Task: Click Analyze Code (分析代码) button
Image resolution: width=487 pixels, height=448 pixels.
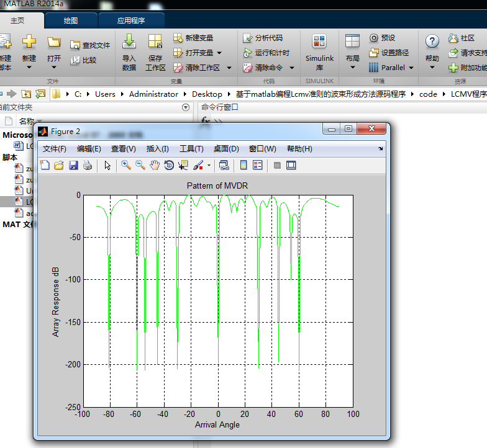Action: click(263, 38)
